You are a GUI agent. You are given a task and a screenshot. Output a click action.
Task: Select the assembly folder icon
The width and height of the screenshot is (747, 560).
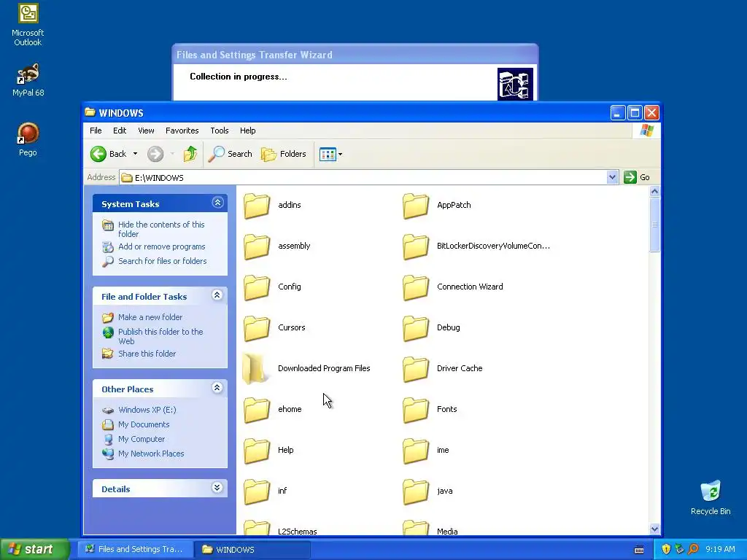(257, 246)
